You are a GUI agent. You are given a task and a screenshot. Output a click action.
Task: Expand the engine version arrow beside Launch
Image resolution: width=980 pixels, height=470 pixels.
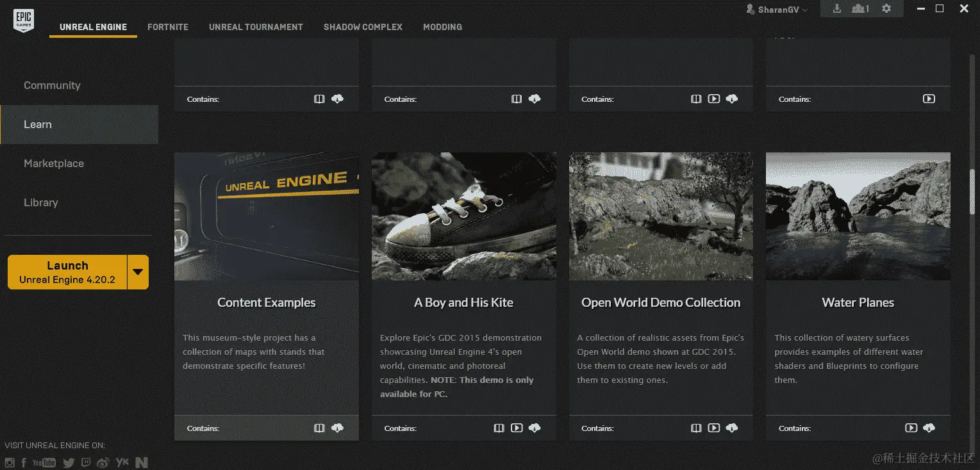[x=138, y=271]
